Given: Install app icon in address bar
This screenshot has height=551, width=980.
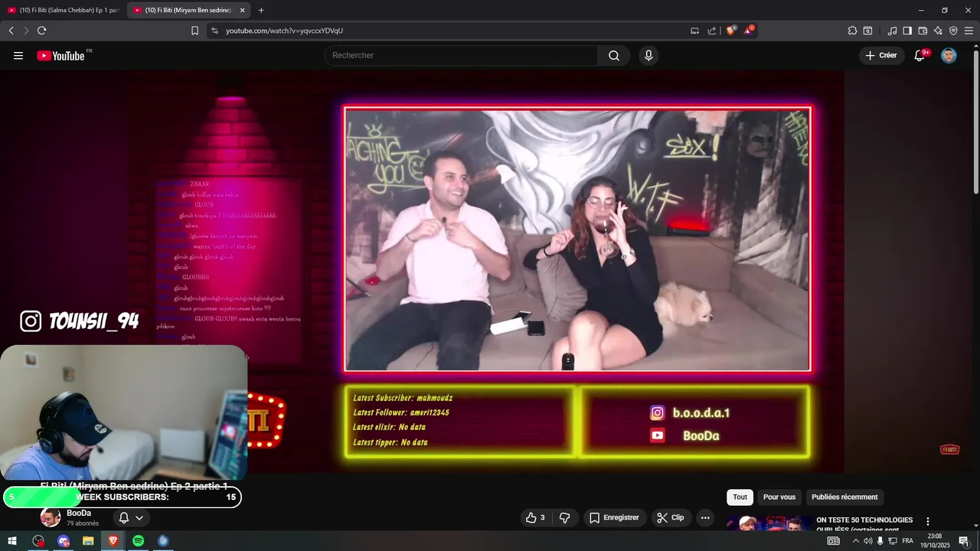Looking at the screenshot, I should pos(694,31).
